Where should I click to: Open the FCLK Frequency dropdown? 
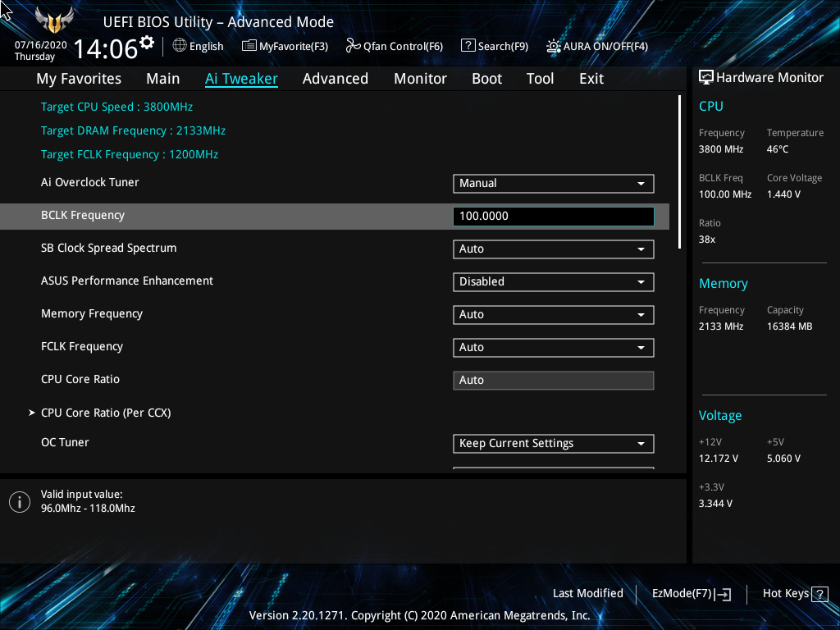(x=554, y=347)
